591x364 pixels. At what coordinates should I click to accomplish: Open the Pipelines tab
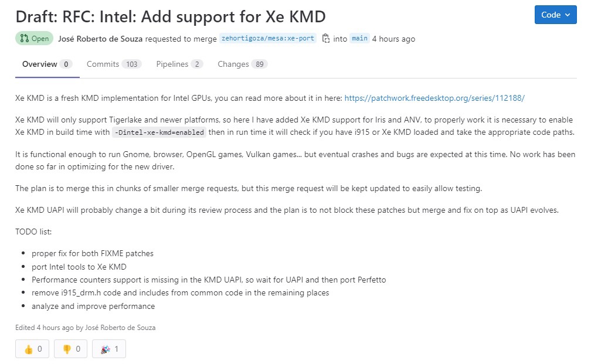(x=173, y=64)
